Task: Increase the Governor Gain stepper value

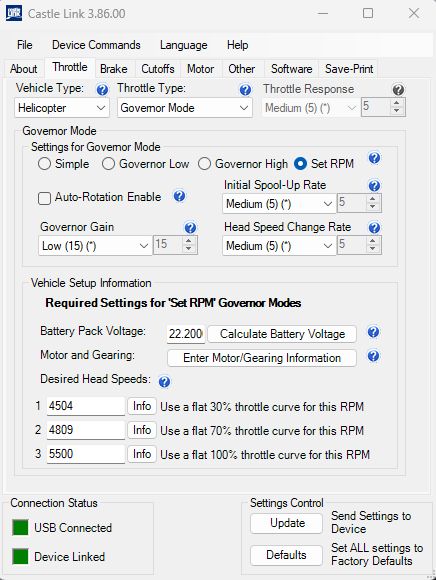Action: coord(189,241)
